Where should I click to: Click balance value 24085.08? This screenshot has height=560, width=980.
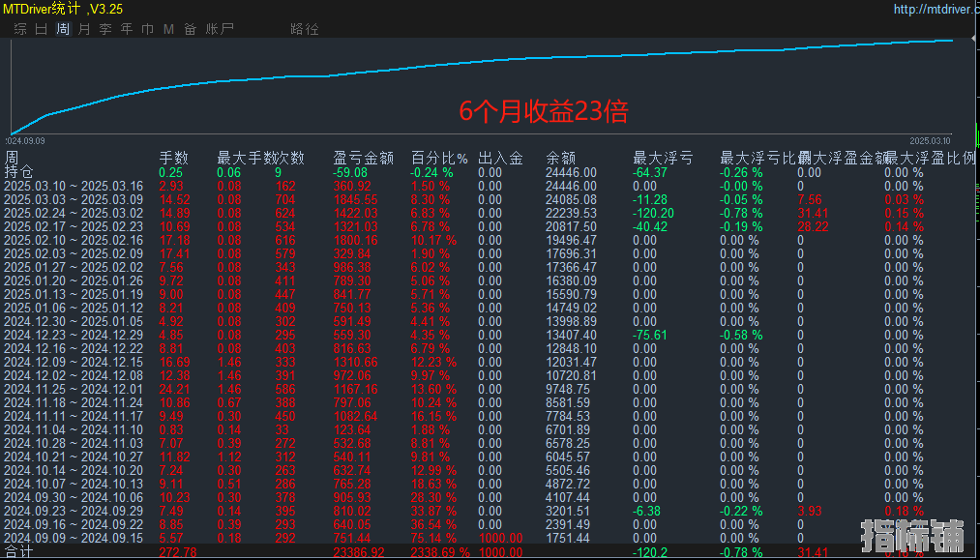point(571,200)
